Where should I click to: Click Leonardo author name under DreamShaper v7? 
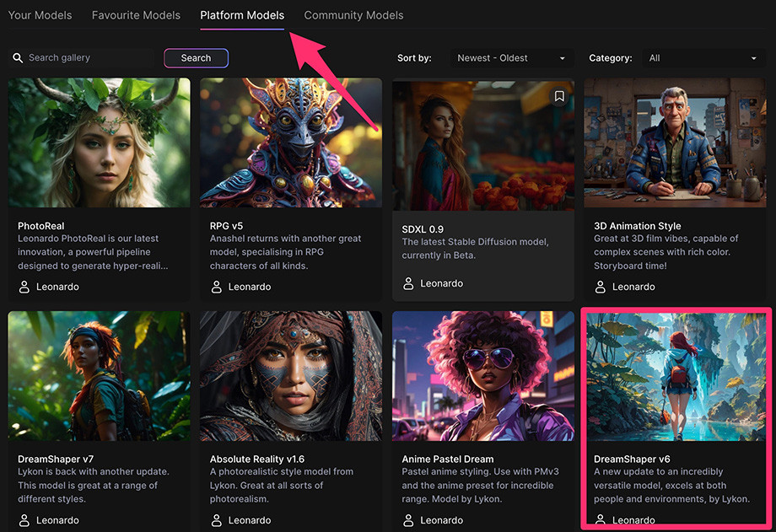tap(57, 520)
